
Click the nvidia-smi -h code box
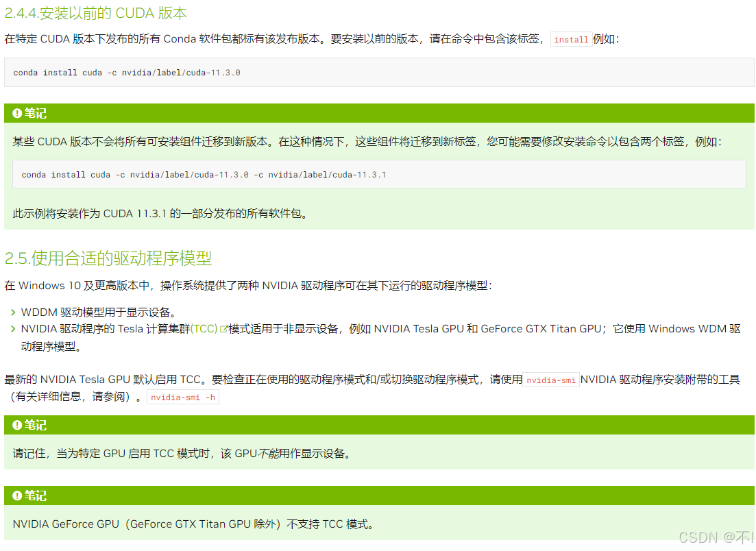182,397
